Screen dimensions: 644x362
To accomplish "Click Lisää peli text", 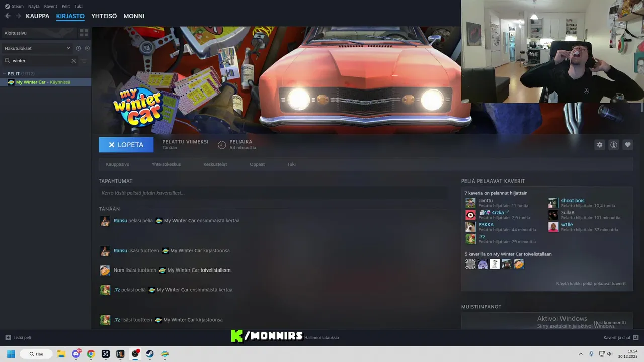I will point(22,338).
